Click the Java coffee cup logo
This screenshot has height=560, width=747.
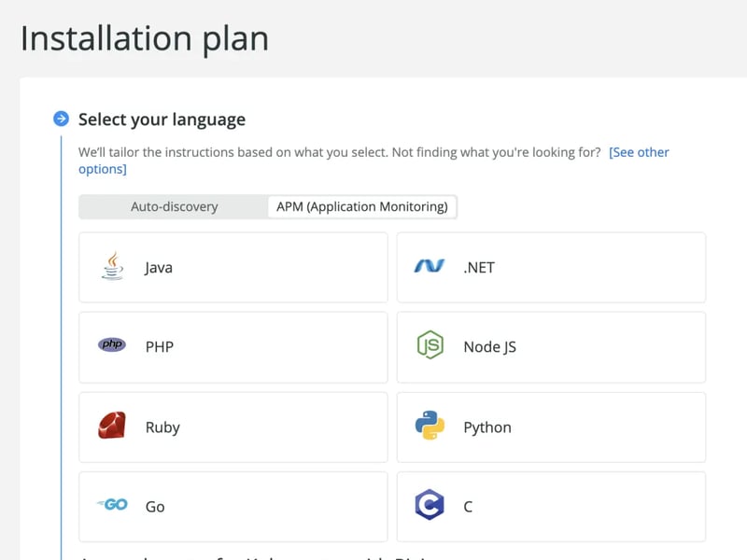point(112,266)
